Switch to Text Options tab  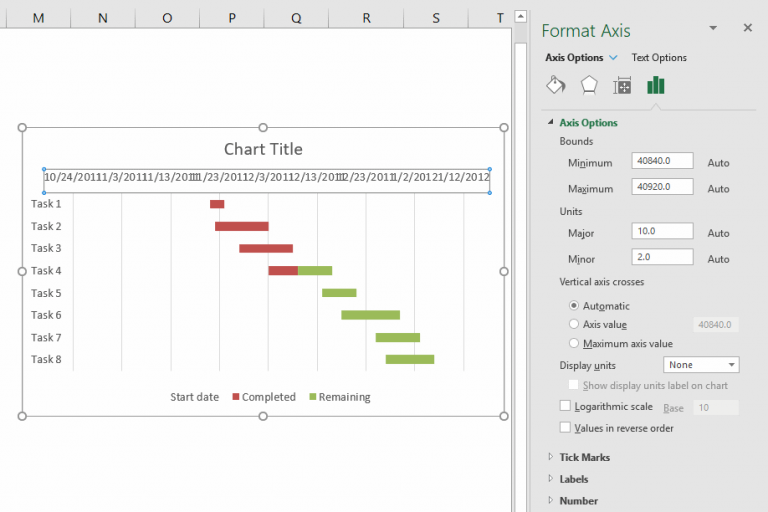[659, 58]
